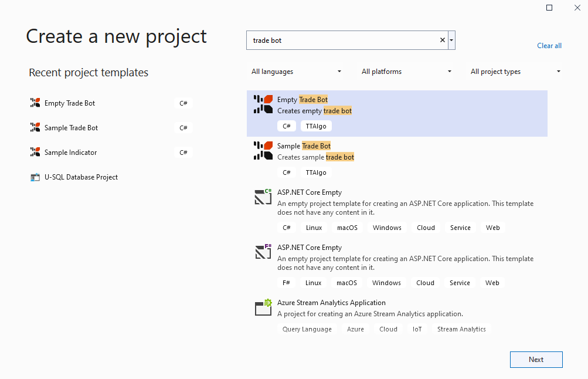The width and height of the screenshot is (588, 379).
Task: Click the Service tag under F# ASP.NET template
Action: pyautogui.click(x=460, y=283)
